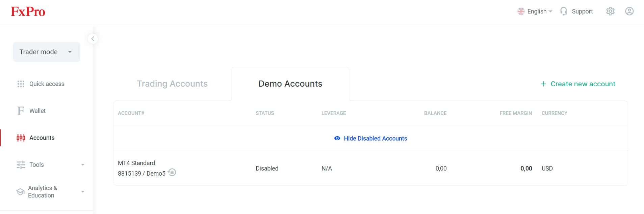The height and width of the screenshot is (214, 644).
Task: Click the CURRENCY column header
Action: [555, 113]
